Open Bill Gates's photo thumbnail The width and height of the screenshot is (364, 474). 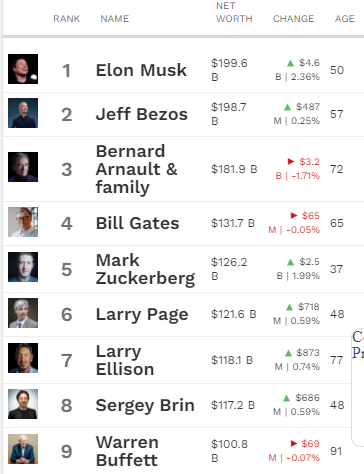tap(23, 222)
